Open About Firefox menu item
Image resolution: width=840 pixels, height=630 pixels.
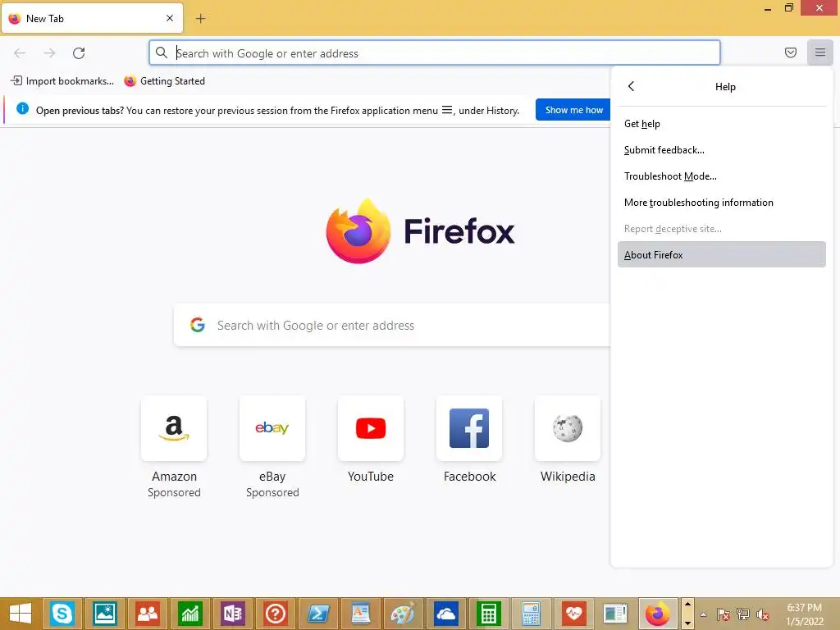click(721, 255)
